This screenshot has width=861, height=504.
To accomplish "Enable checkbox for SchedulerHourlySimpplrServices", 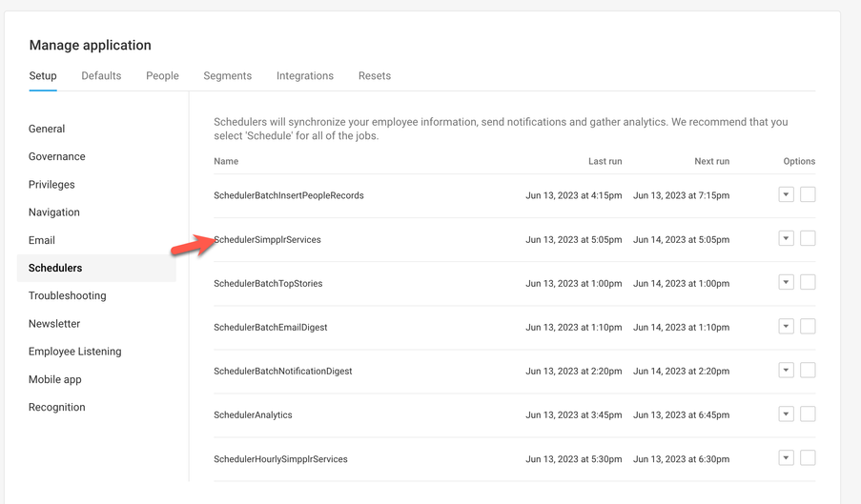I will (x=808, y=458).
